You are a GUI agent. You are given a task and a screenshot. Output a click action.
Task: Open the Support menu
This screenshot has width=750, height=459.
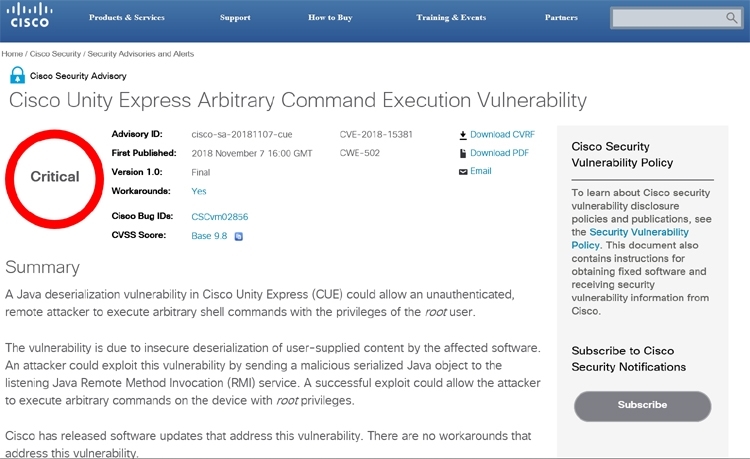(235, 17)
